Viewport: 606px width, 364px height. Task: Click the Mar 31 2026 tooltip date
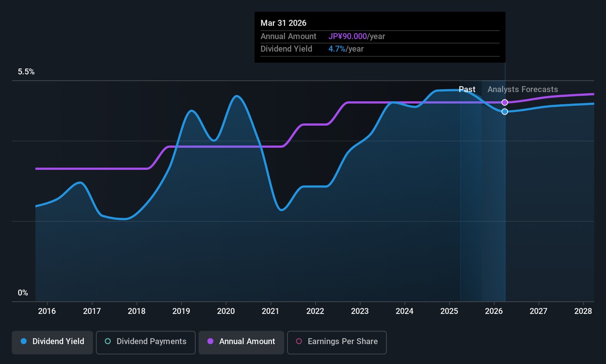[x=283, y=23]
